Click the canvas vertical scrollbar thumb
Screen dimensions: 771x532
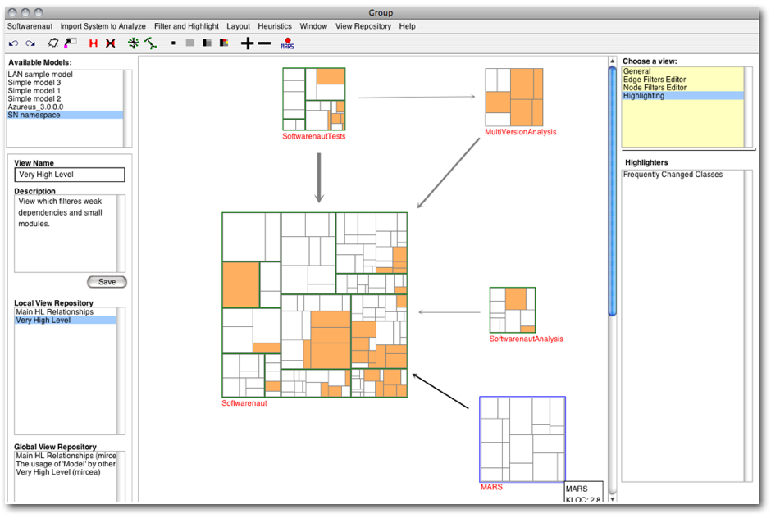point(612,189)
